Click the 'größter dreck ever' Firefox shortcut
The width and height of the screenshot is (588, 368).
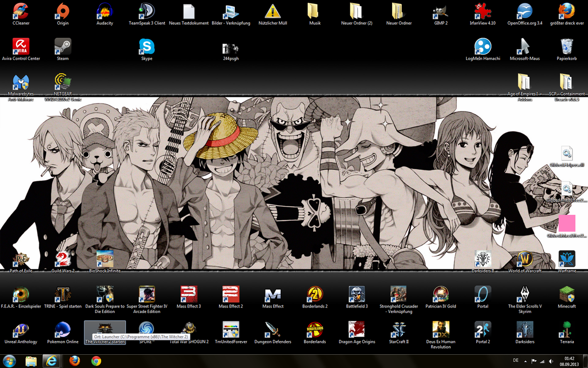[x=567, y=11]
